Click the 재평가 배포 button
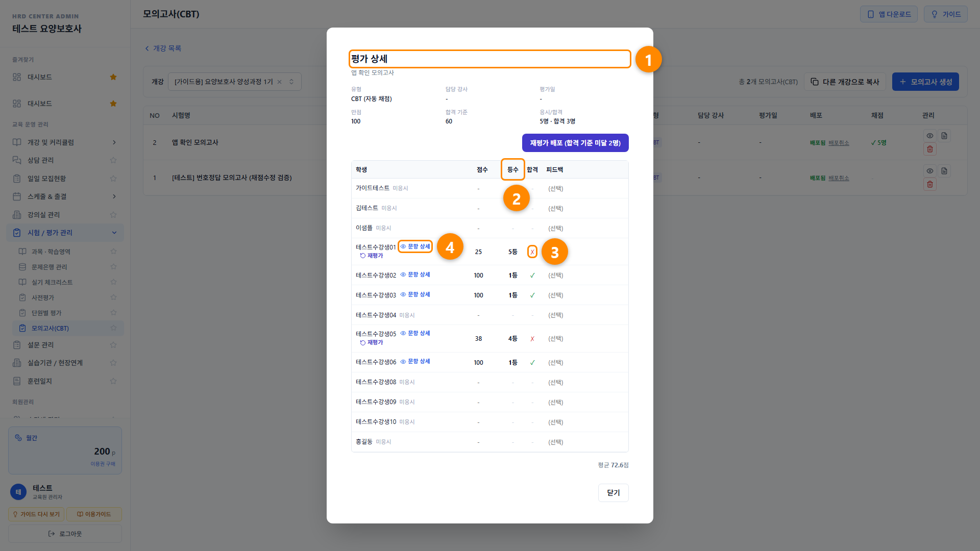 pos(575,143)
